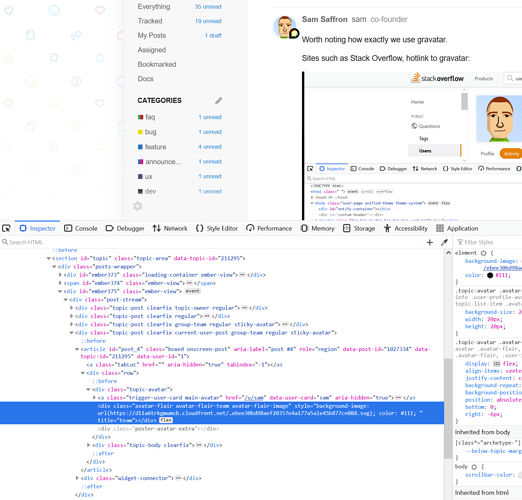
Task: Click the body rule target icon
Action: pos(474,467)
